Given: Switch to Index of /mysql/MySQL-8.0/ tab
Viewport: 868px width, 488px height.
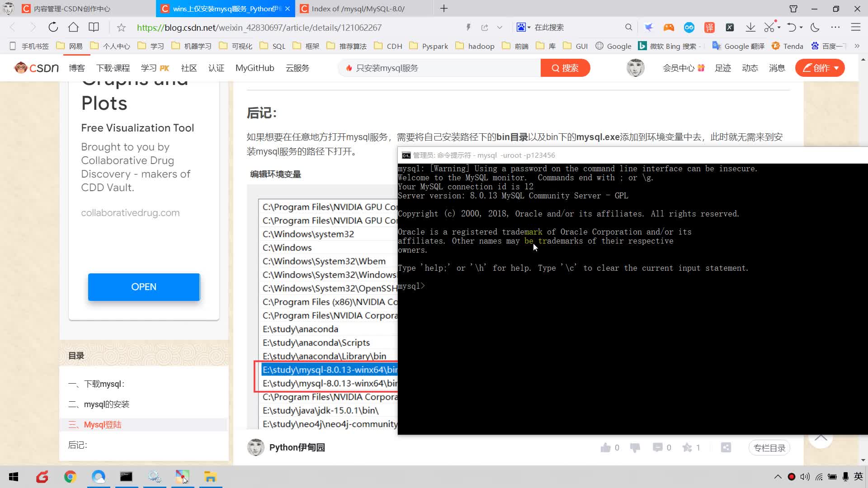Looking at the screenshot, I should pos(364,9).
